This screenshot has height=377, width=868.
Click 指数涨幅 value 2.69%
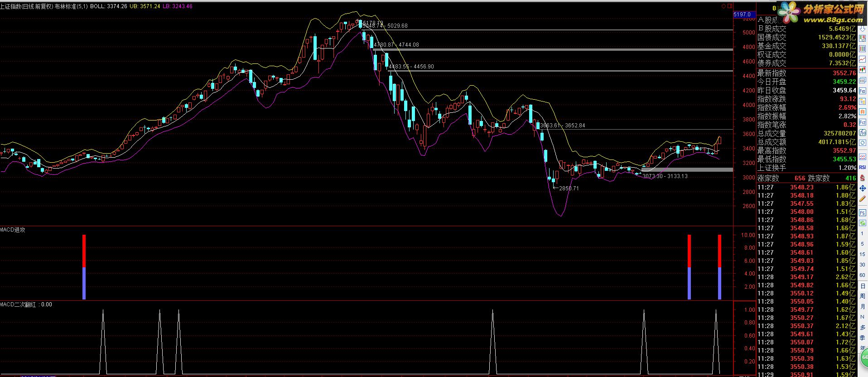[x=847, y=107]
